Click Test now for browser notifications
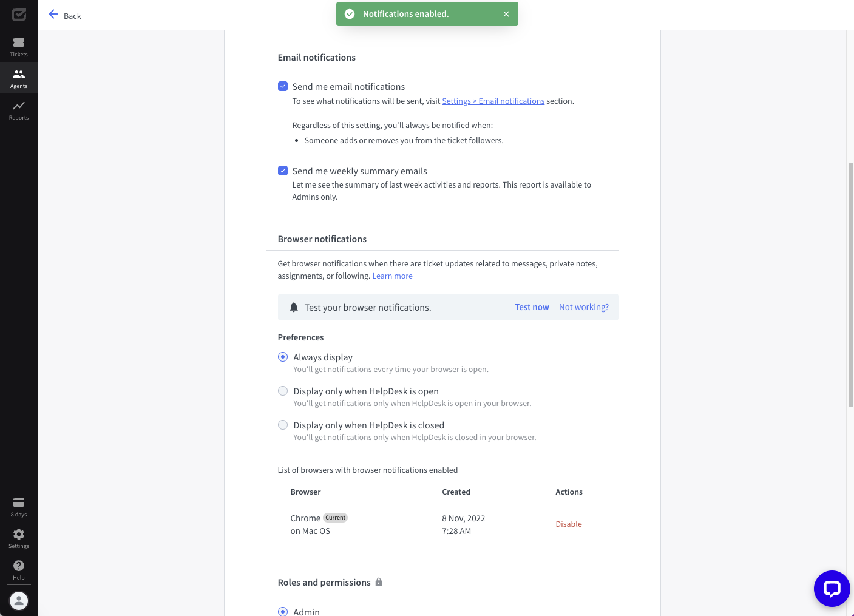The height and width of the screenshot is (616, 854). [532, 307]
